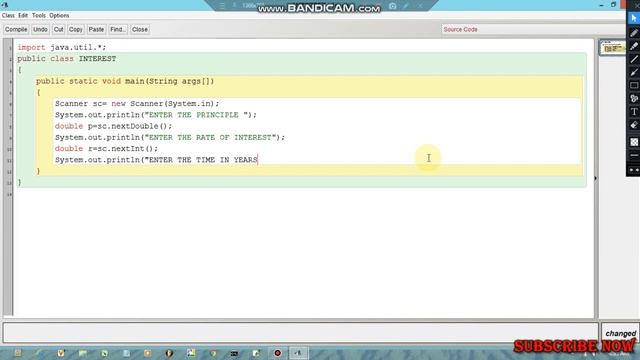Open the file explorer folder taskbar icon
Viewport: 640px width, 360px height.
83,353
